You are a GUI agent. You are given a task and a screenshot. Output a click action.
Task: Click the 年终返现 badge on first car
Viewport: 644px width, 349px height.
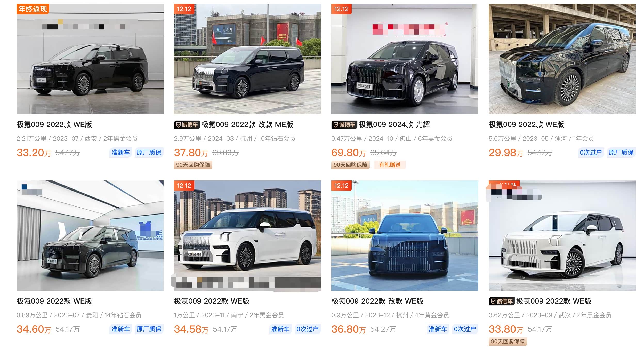pos(33,9)
